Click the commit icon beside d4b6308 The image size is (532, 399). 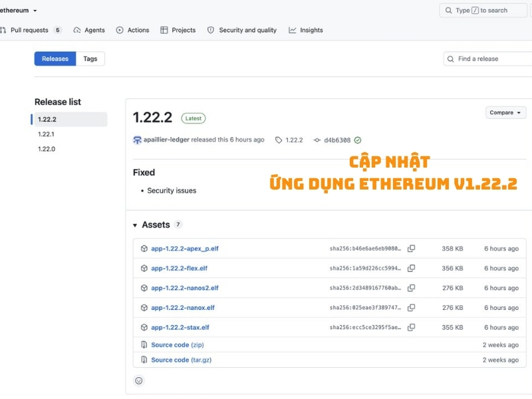[x=317, y=140]
